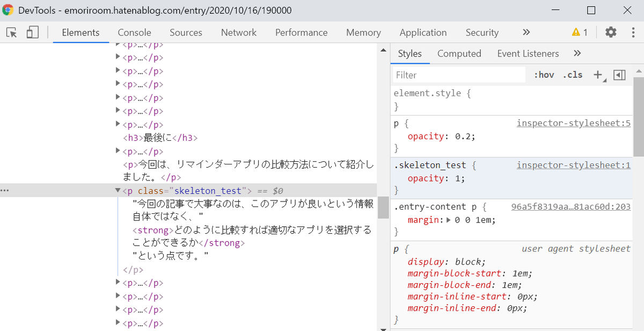
Task: Click the Chrome logo in title bar
Action: point(8,10)
